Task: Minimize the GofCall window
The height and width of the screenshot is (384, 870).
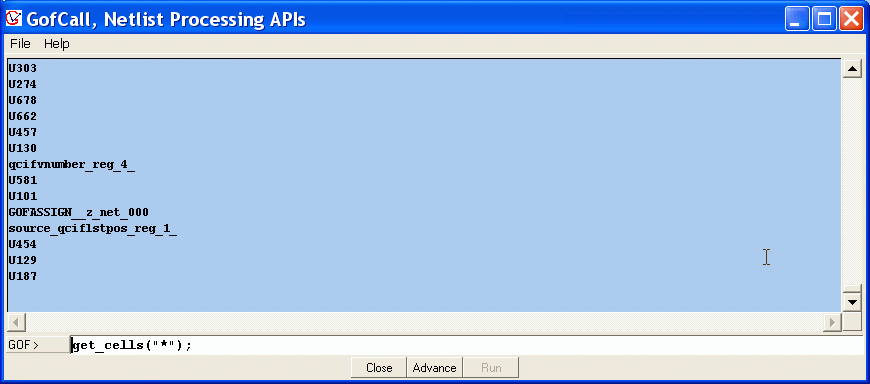Action: [x=796, y=19]
